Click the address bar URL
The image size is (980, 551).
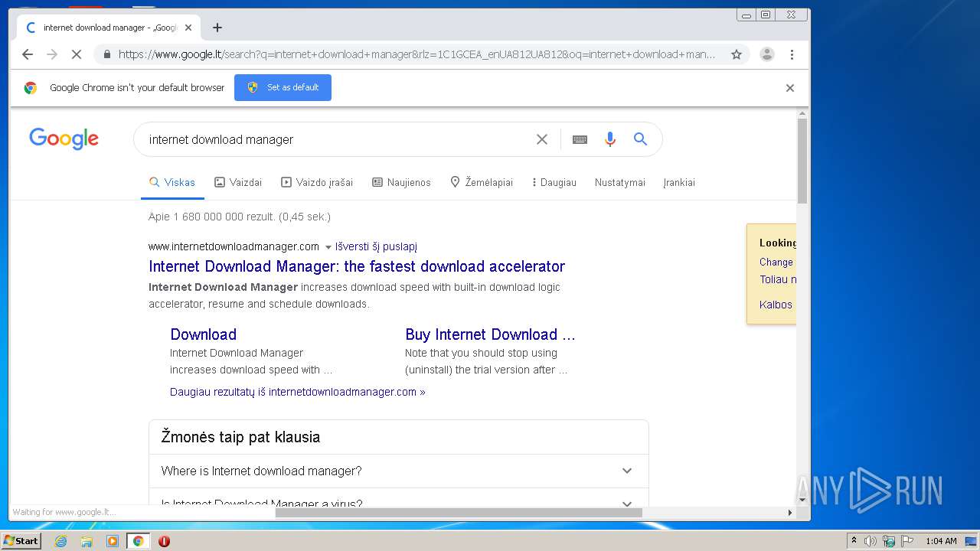coord(417,54)
